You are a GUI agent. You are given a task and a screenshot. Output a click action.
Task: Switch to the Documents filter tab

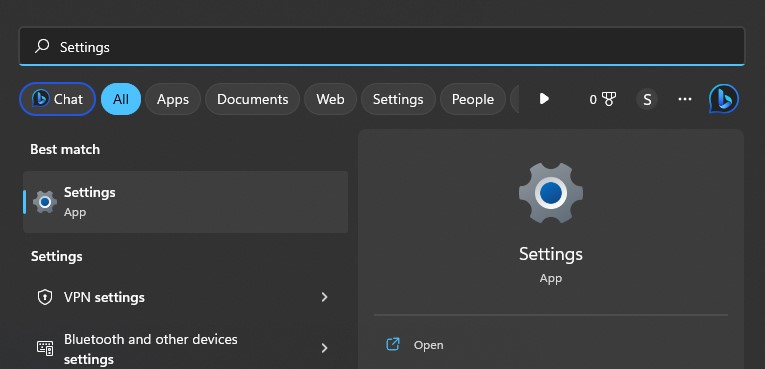[252, 99]
